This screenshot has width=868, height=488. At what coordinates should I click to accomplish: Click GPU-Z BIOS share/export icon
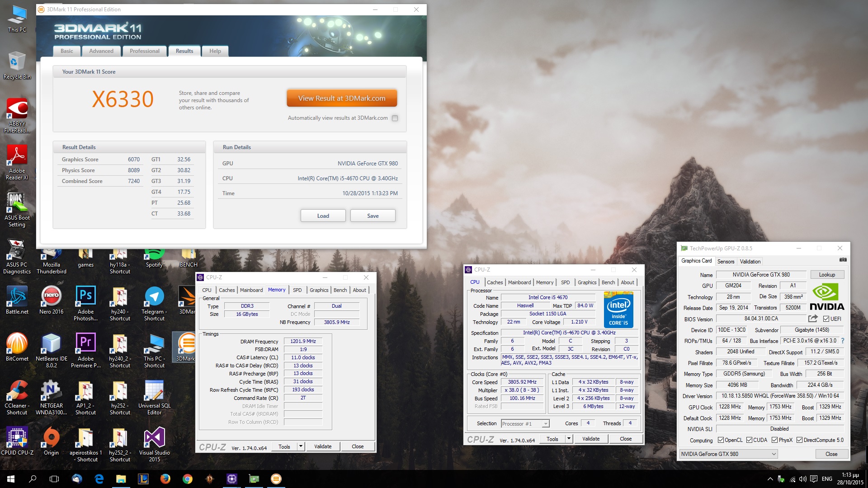tap(813, 318)
